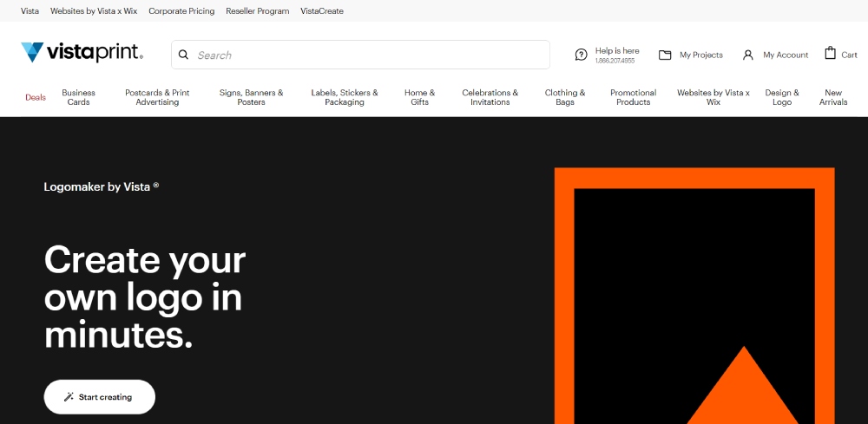868x424 pixels.
Task: Click the Start creating button
Action: click(100, 397)
